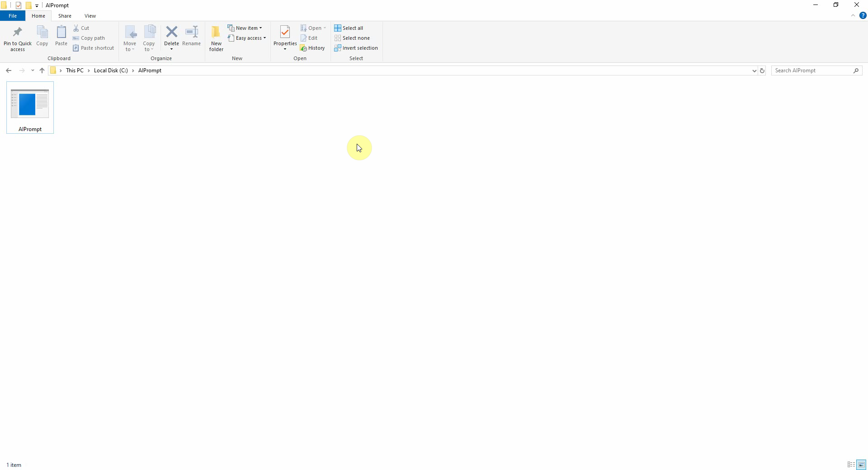Click the Pin to Quick access icon
Viewport: 868px width, 470px height.
point(17,33)
